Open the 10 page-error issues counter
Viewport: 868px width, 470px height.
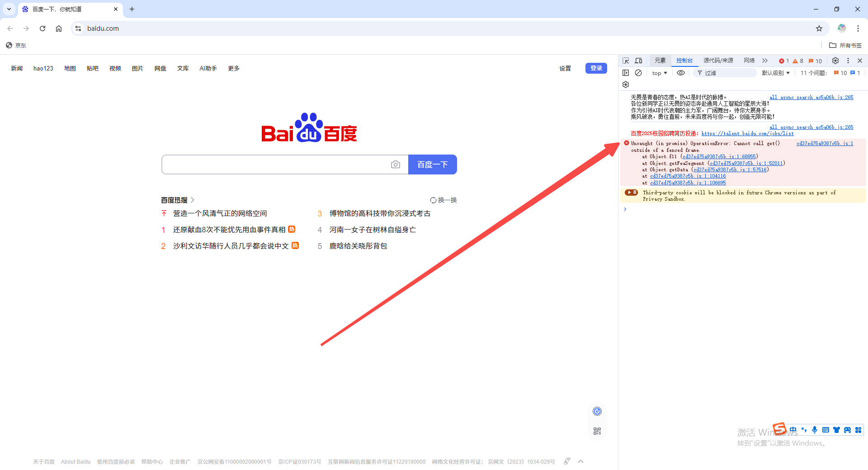840,73
